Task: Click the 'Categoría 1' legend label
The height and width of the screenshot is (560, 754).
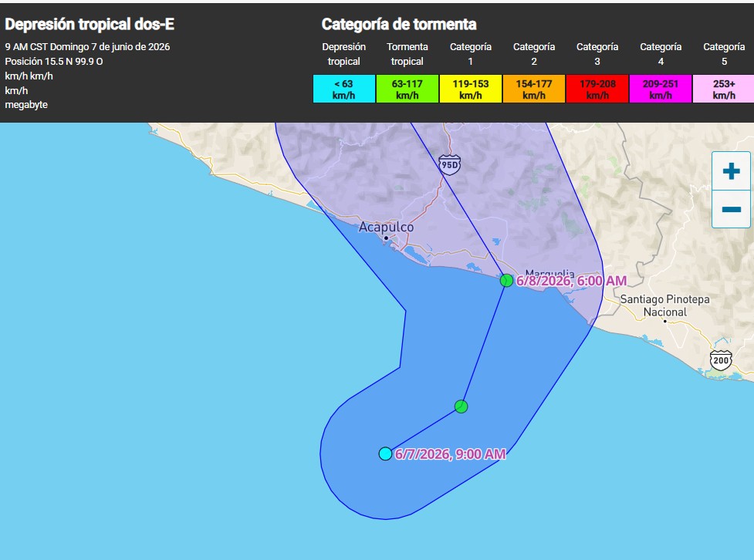Action: 471,54
